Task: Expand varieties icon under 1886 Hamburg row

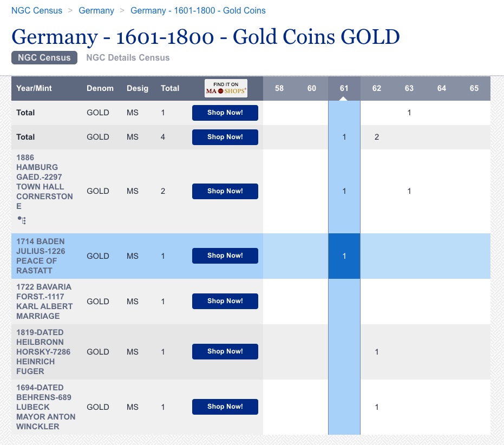Action: click(x=22, y=220)
